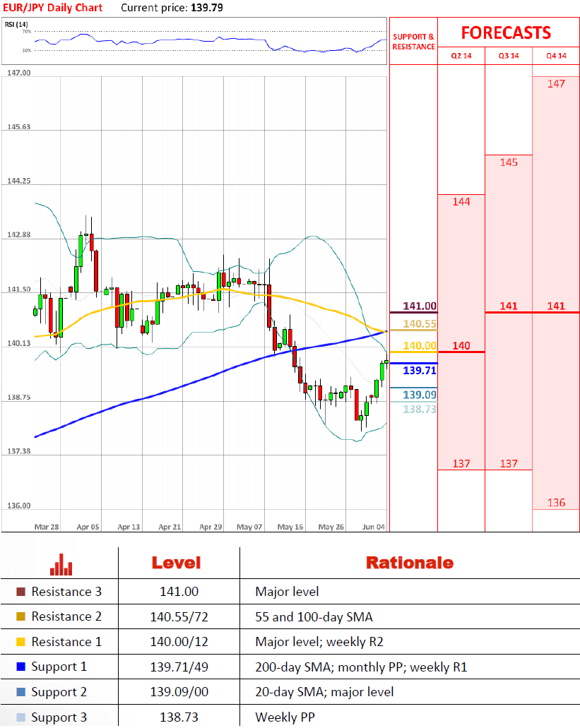Click the 140 median forecast in Q2 14
The image size is (580, 728).
461,346
